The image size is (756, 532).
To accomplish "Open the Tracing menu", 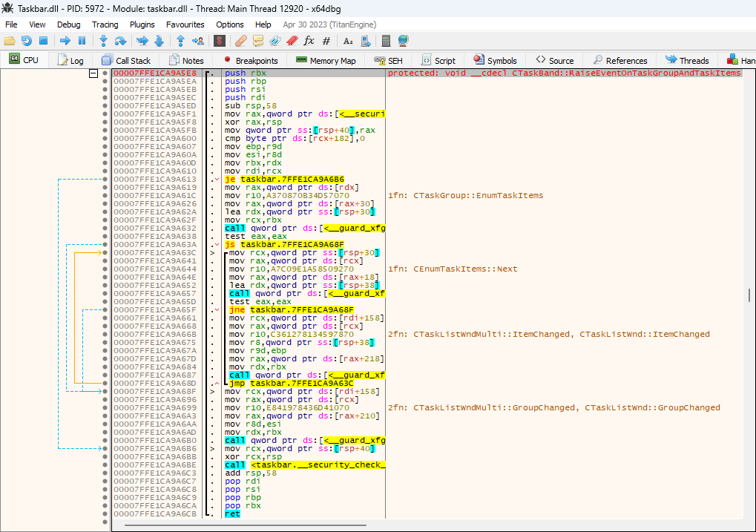I will (105, 24).
